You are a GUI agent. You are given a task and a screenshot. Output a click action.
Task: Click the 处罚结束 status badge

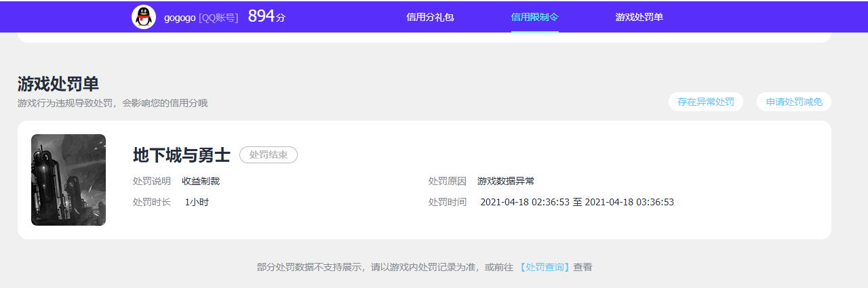pyautogui.click(x=269, y=155)
